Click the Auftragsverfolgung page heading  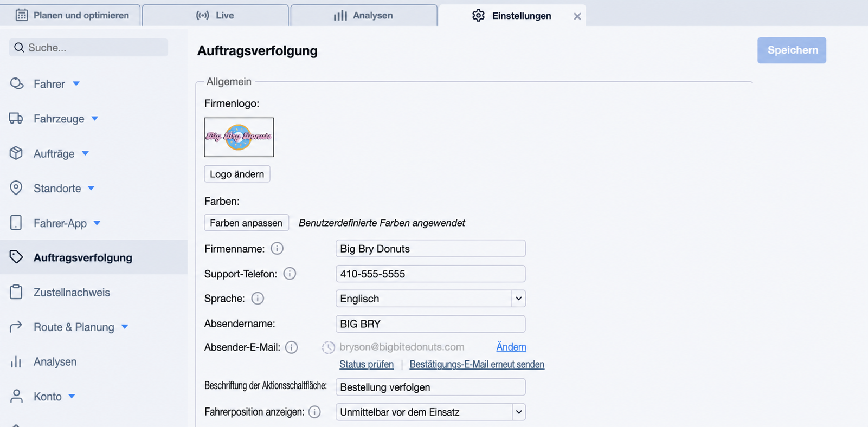[258, 51]
